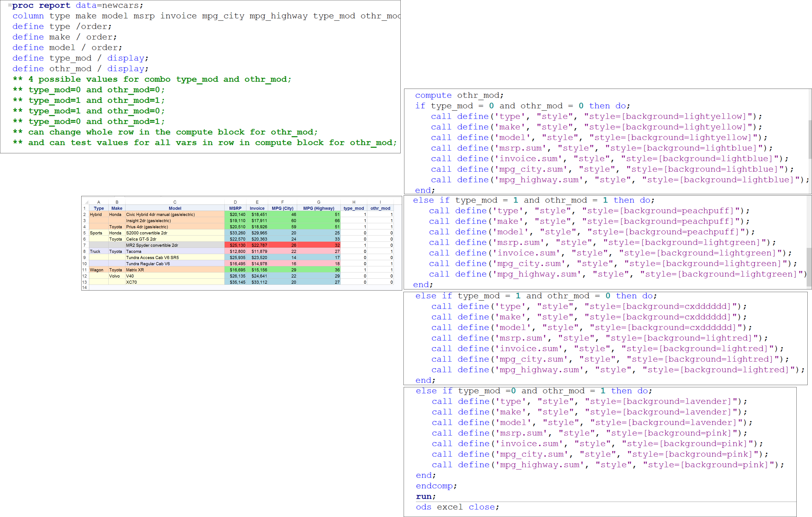The height and width of the screenshot is (517, 812).
Task: Select row 7 header in spreadsheet
Action: tap(85, 245)
